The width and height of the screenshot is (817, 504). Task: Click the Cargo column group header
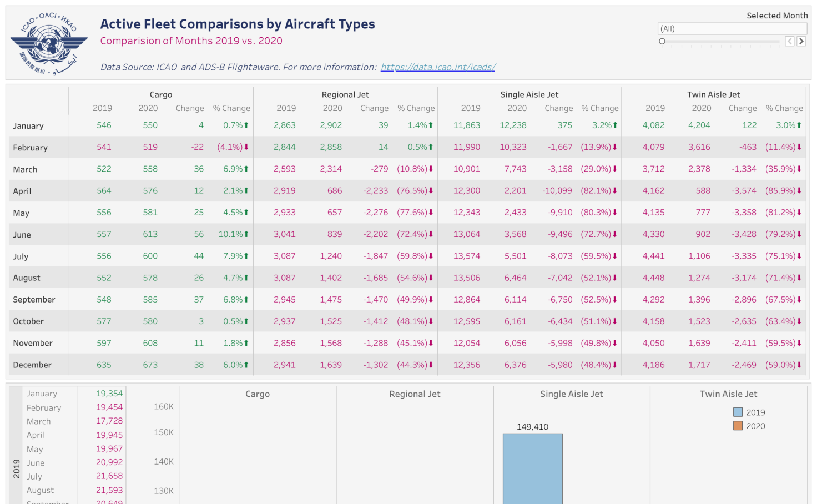tap(161, 95)
